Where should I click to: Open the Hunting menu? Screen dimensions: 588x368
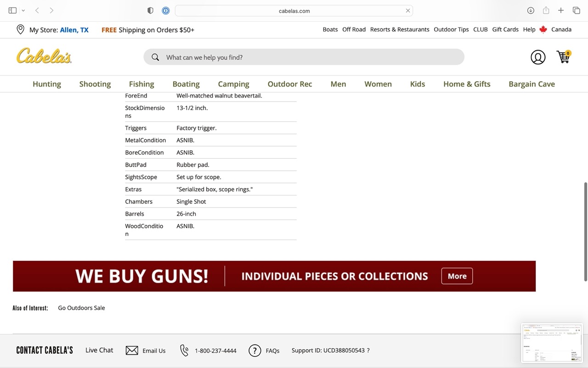click(47, 84)
